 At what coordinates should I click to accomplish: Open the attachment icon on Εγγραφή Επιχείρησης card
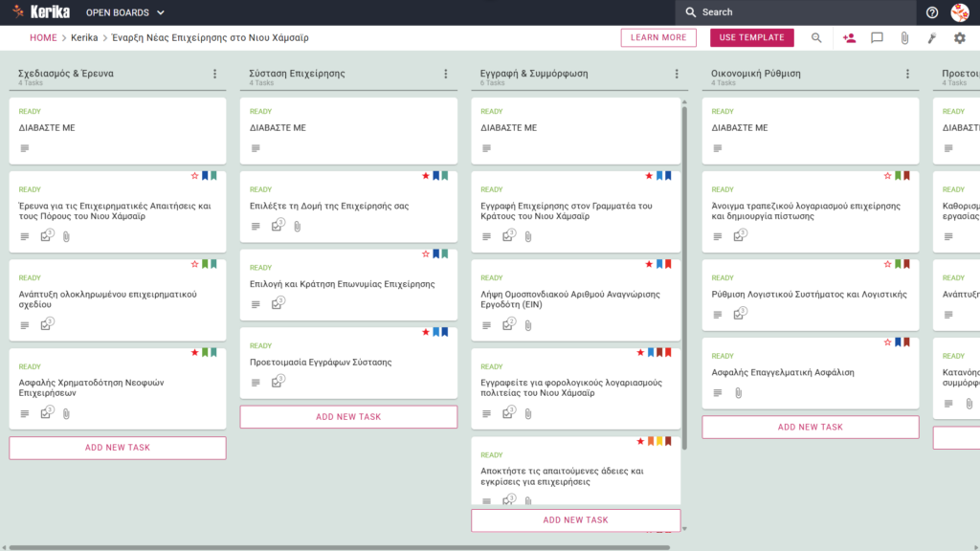click(528, 236)
